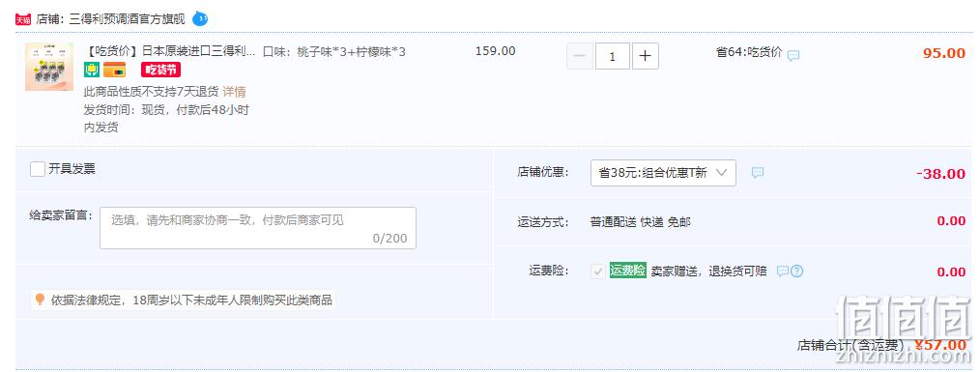This screenshot has width=980, height=372.
Task: Click comment icon next to 省64:吃货价
Action: coord(793,55)
